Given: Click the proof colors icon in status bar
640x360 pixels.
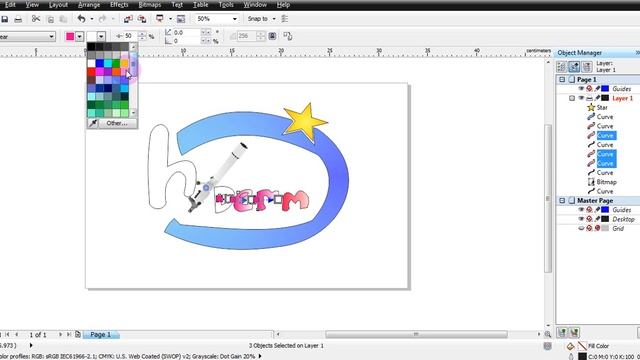Looking at the screenshot, I should pos(547,346).
